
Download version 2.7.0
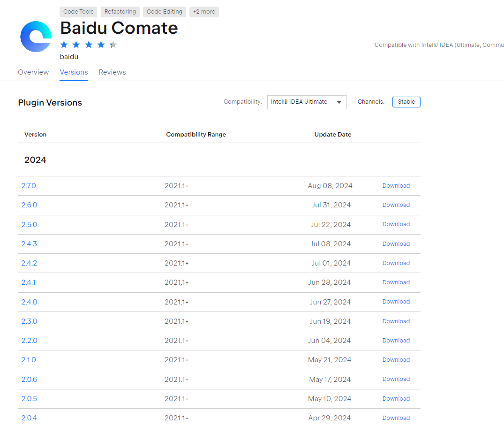click(396, 186)
